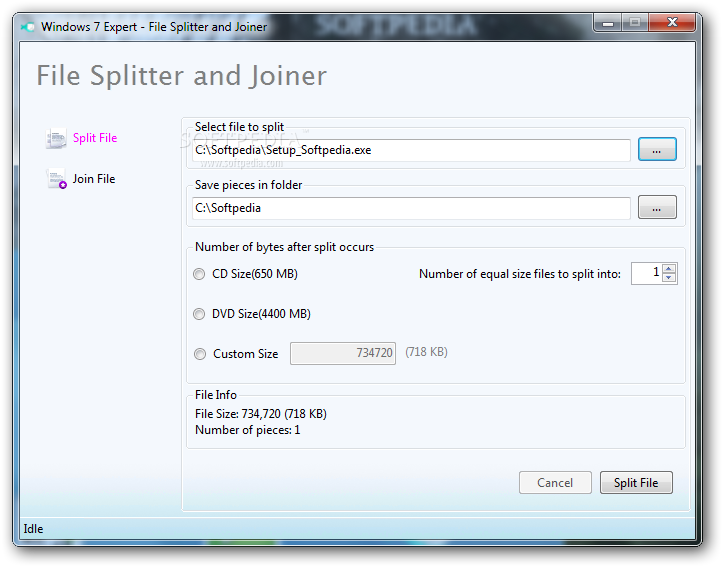Browse for the file to split
This screenshot has height=567, width=723.
pyautogui.click(x=657, y=149)
